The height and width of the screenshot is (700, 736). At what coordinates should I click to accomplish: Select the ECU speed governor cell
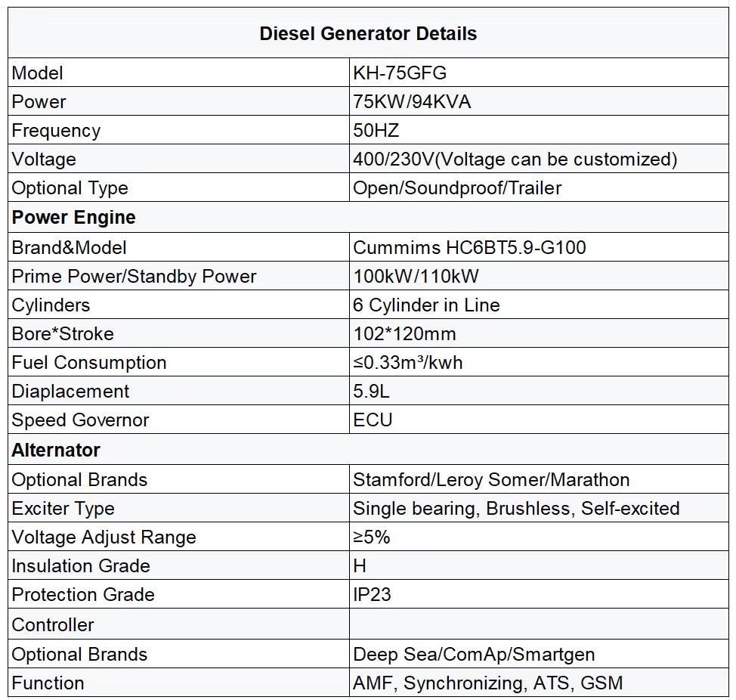[x=539, y=420]
